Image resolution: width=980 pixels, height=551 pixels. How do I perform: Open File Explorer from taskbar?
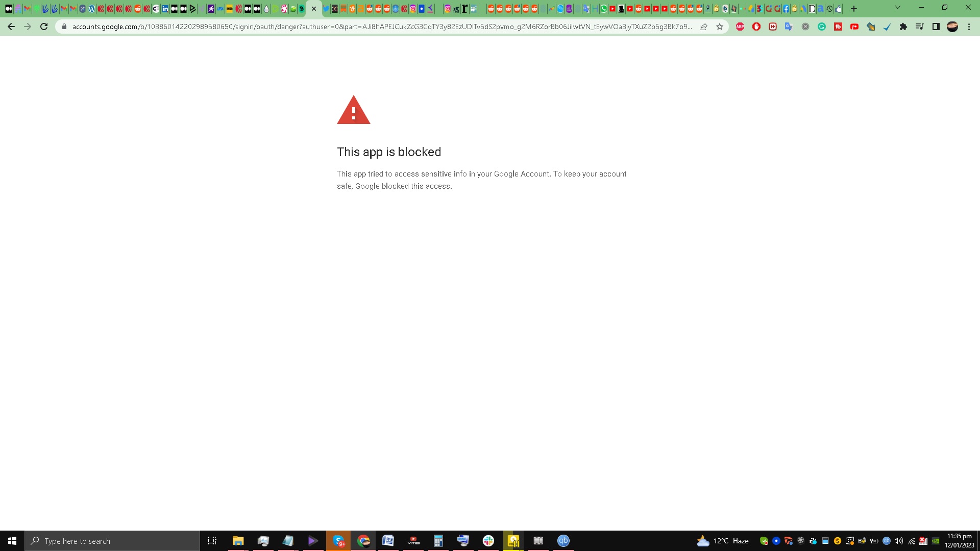[238, 541]
